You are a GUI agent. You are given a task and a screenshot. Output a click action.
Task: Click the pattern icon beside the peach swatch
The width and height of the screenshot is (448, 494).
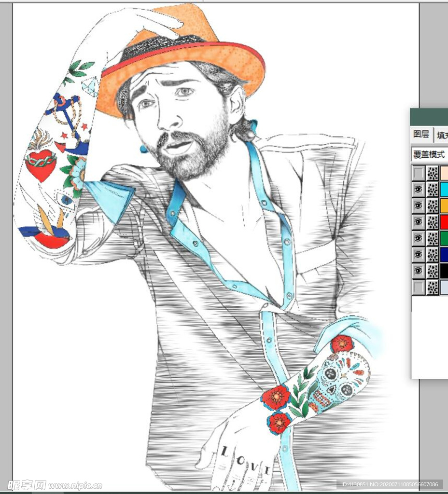click(433, 173)
